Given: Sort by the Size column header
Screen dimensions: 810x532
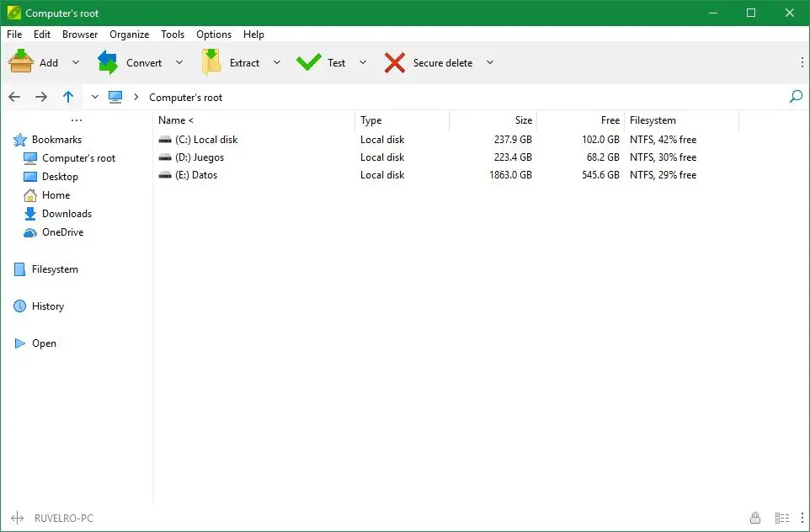Looking at the screenshot, I should pos(493,120).
